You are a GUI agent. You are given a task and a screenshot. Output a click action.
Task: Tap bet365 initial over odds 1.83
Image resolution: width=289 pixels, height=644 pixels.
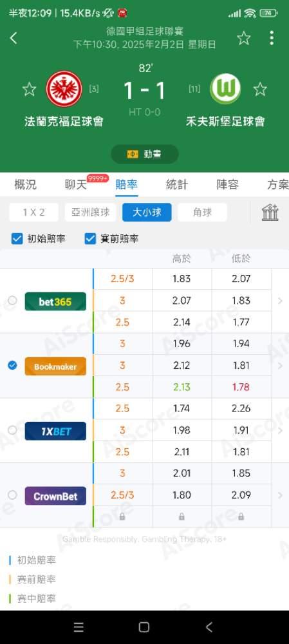[x=182, y=279]
